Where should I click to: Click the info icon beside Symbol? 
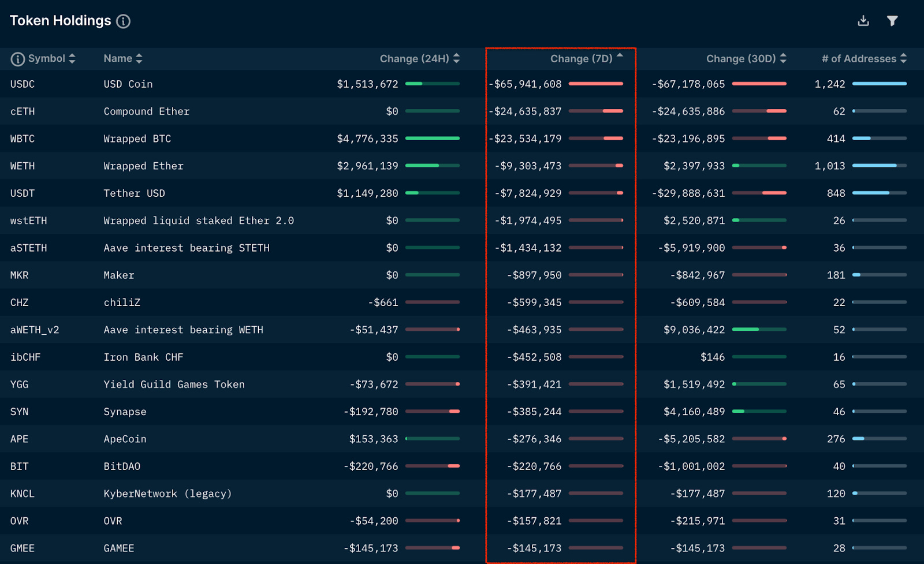18,59
